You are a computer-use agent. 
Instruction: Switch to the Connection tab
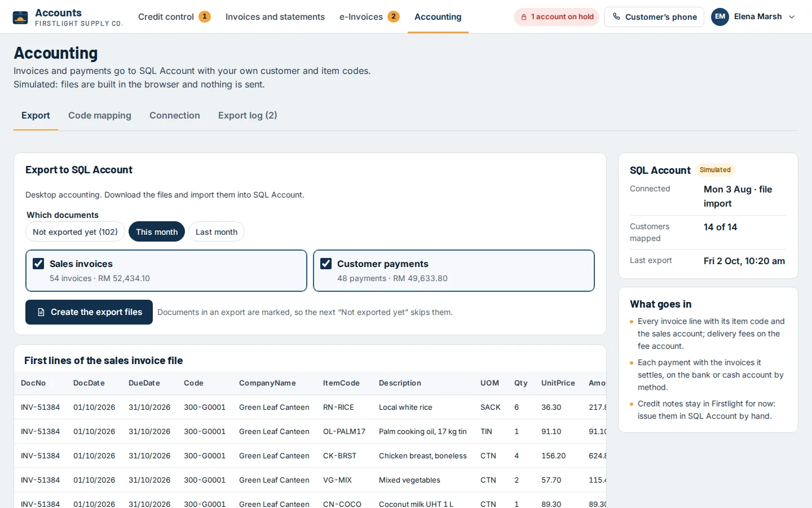(x=175, y=115)
